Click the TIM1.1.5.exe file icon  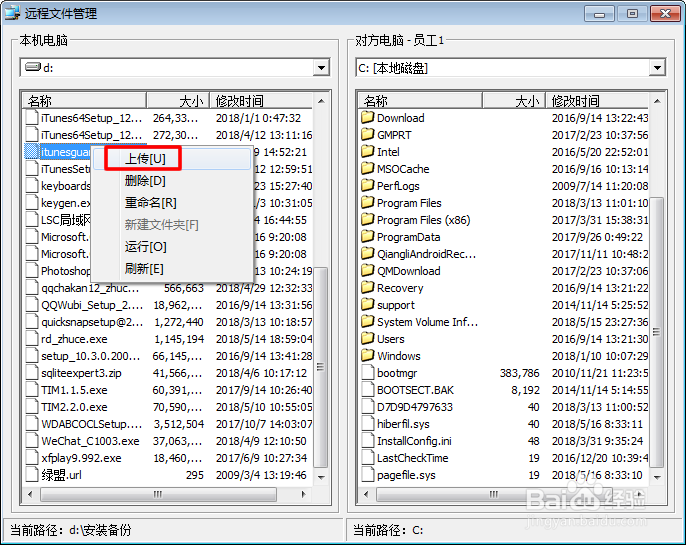(32, 390)
